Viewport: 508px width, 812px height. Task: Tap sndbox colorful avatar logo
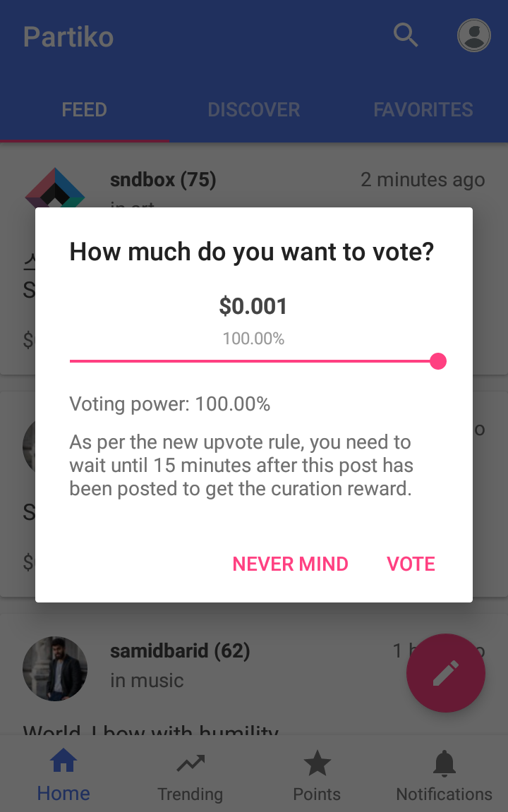(55, 188)
